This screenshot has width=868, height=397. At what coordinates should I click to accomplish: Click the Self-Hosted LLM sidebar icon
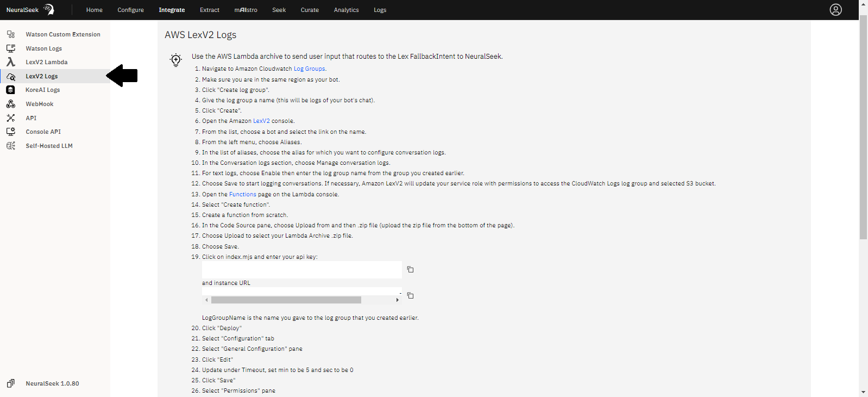pos(11,146)
